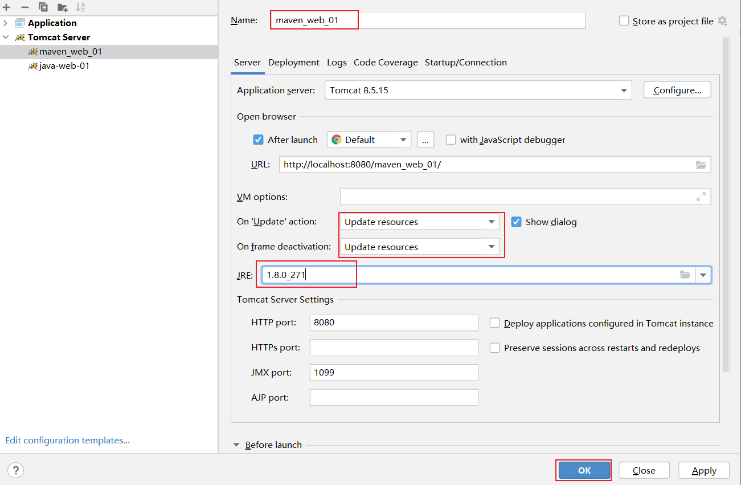Expand the VM options field with the arrows icon
742x485 pixels.
coord(701,196)
